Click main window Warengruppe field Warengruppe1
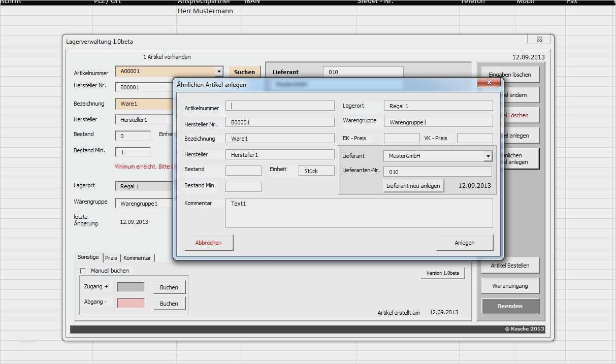 point(144,203)
